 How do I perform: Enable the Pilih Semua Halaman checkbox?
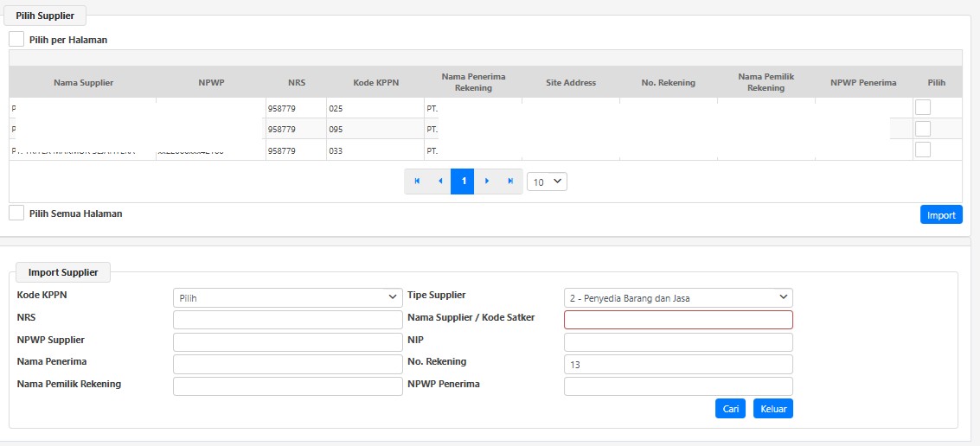16,213
